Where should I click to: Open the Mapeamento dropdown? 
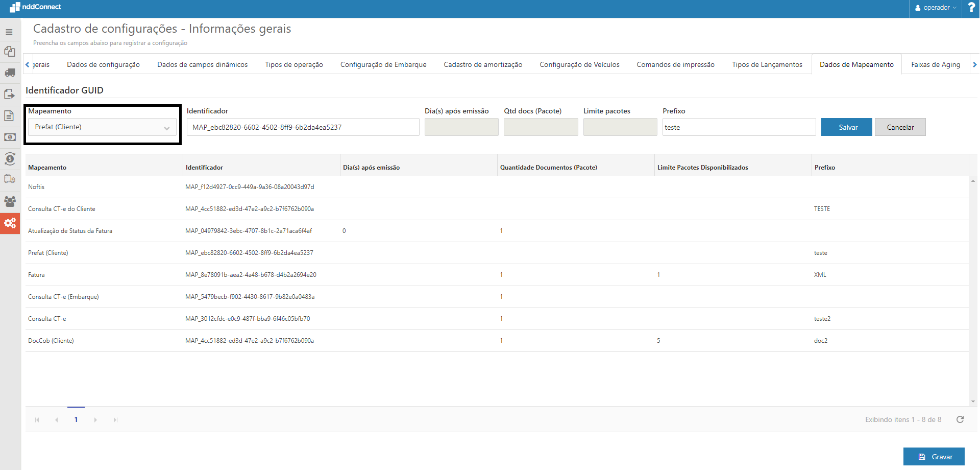[x=102, y=127]
